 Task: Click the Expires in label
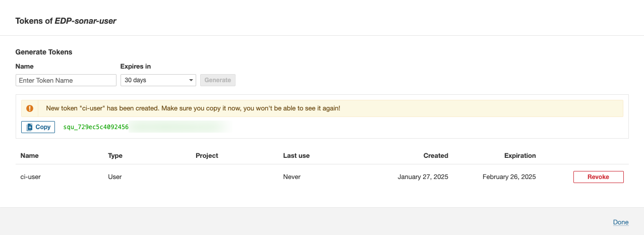point(136,66)
